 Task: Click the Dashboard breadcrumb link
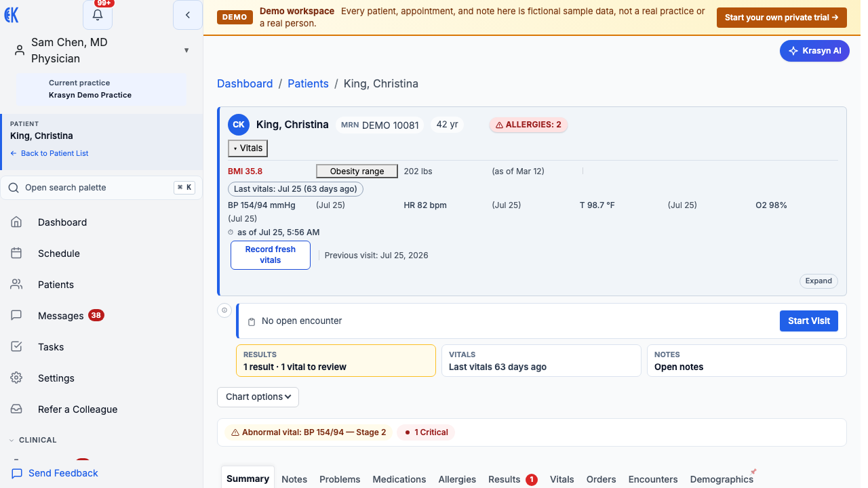(x=245, y=83)
